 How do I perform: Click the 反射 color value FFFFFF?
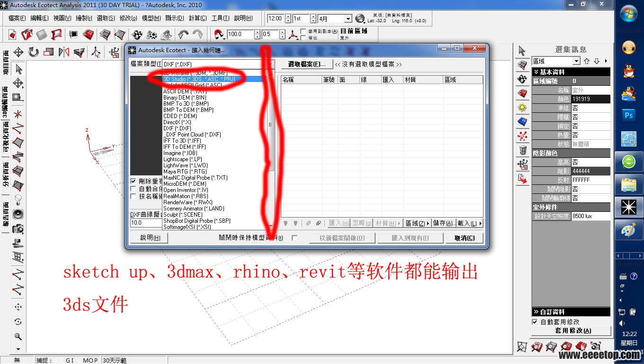(590, 180)
